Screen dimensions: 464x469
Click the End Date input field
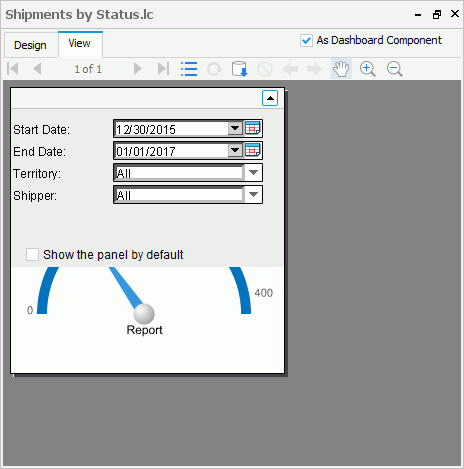pos(171,151)
